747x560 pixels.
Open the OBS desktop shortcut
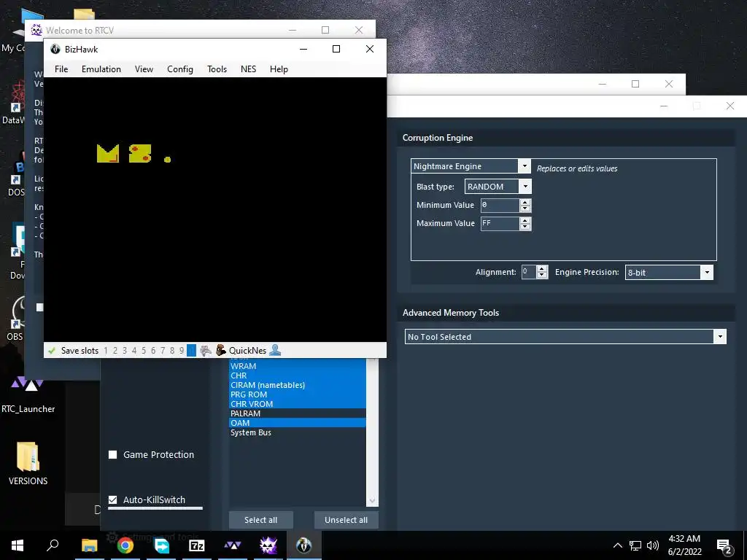[x=16, y=318]
